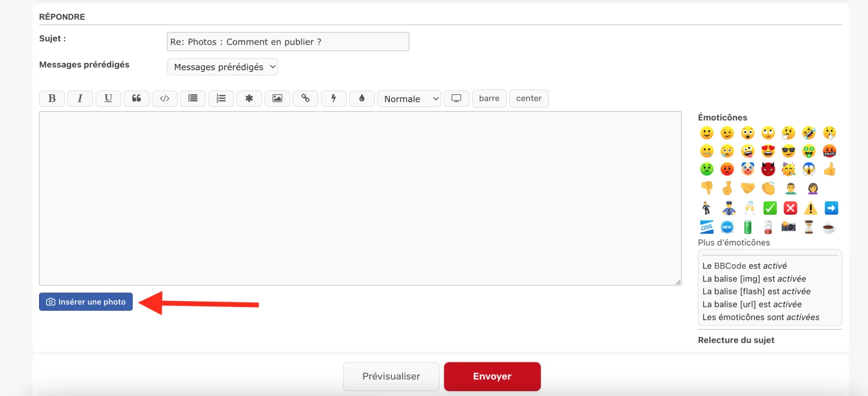Insert the clapping hands emoticon
868x396 pixels.
coord(768,188)
